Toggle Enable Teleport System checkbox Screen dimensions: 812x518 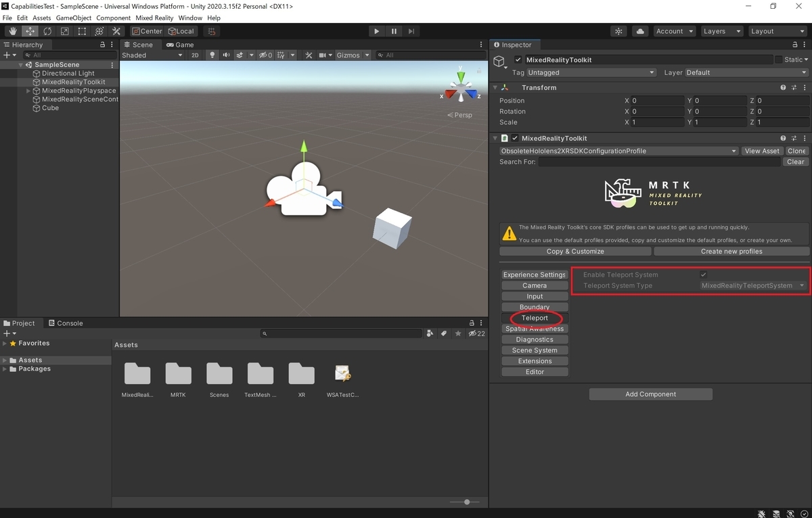[x=704, y=275]
